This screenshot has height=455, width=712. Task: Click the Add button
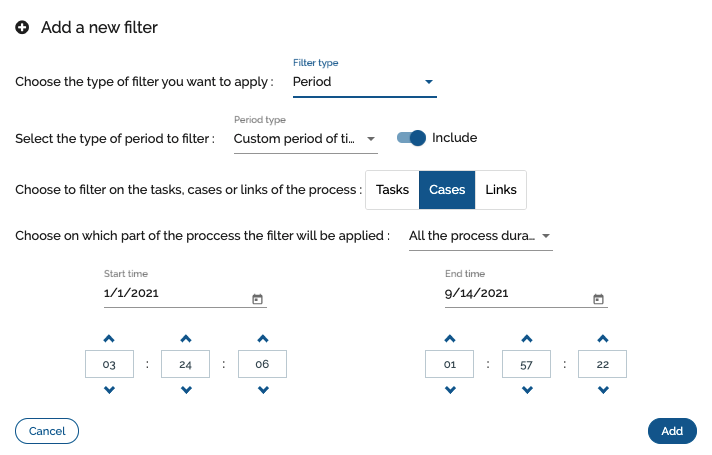[x=672, y=431]
